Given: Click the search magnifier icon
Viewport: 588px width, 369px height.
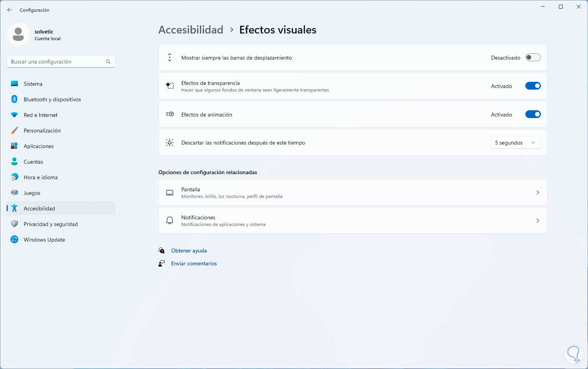Looking at the screenshot, I should coord(108,62).
